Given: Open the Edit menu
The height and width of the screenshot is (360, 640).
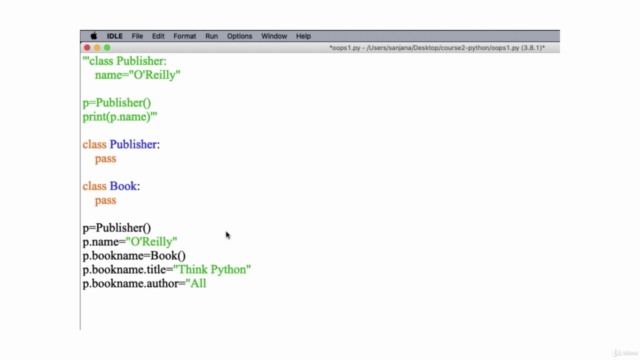Looking at the screenshot, I should (158, 36).
